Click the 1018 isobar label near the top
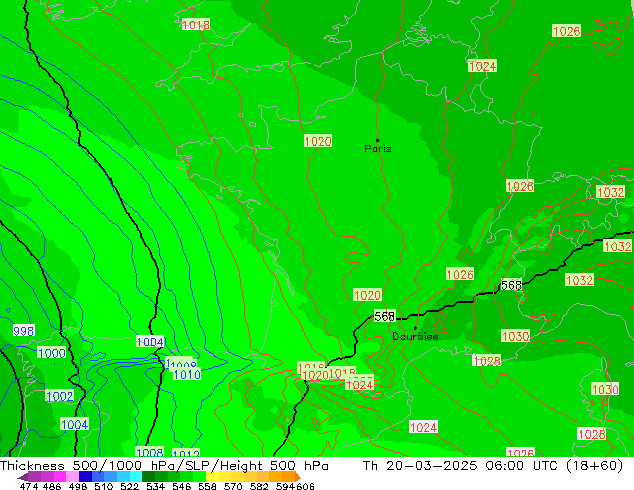Image resolution: width=634 pixels, height=490 pixels. 196,25
